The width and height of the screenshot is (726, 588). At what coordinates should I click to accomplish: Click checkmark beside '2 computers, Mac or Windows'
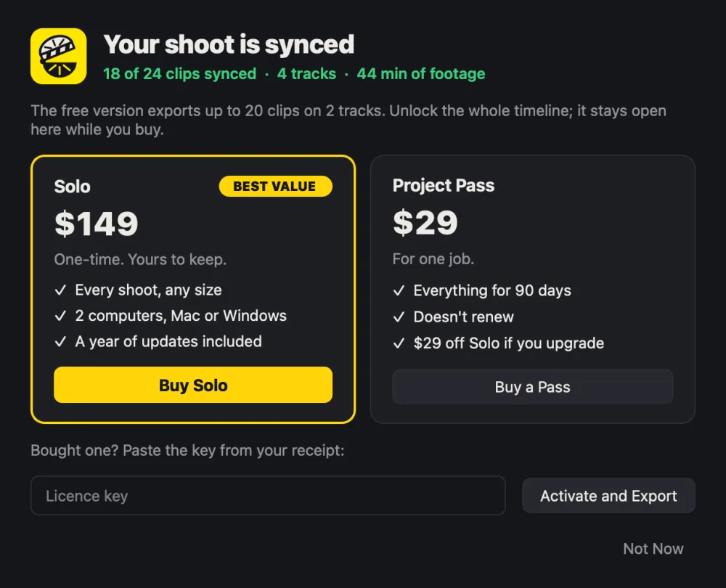tap(60, 317)
